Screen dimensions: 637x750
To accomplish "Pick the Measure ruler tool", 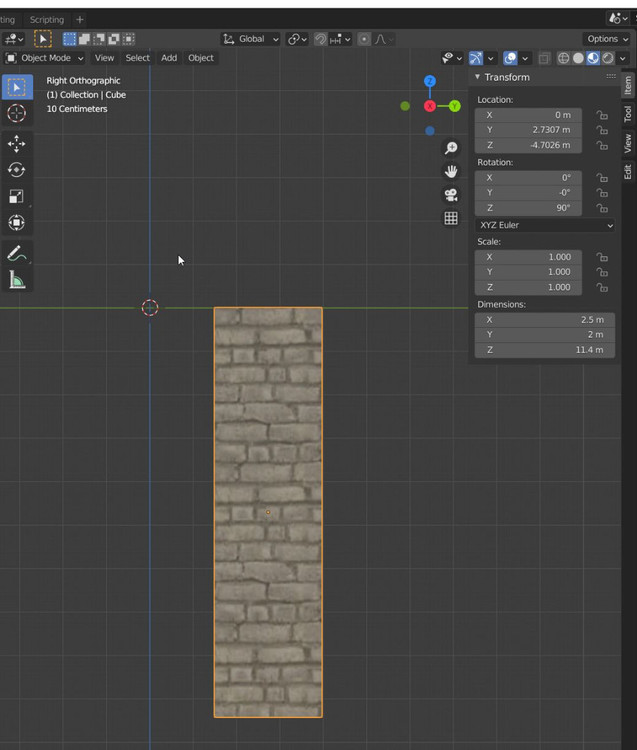I will [17, 280].
